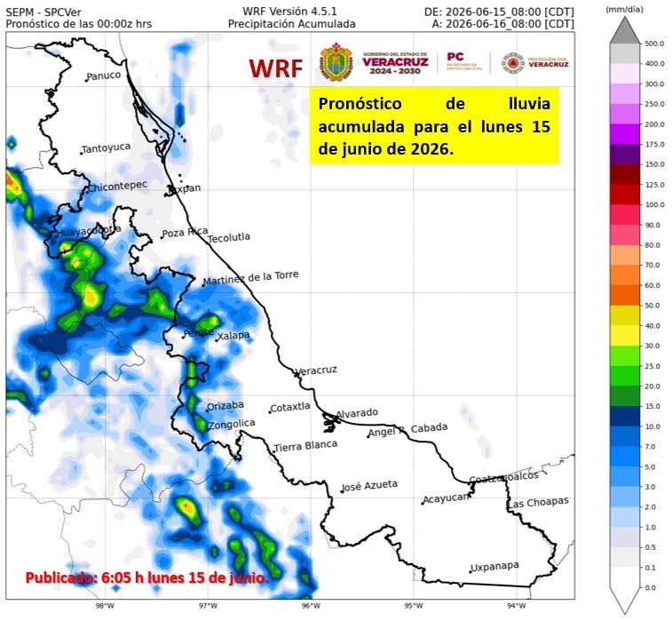Viewport: 672px width, 621px height.
Task: Click the Pronóstico de las 00:00z hrs text
Action: coord(78,24)
